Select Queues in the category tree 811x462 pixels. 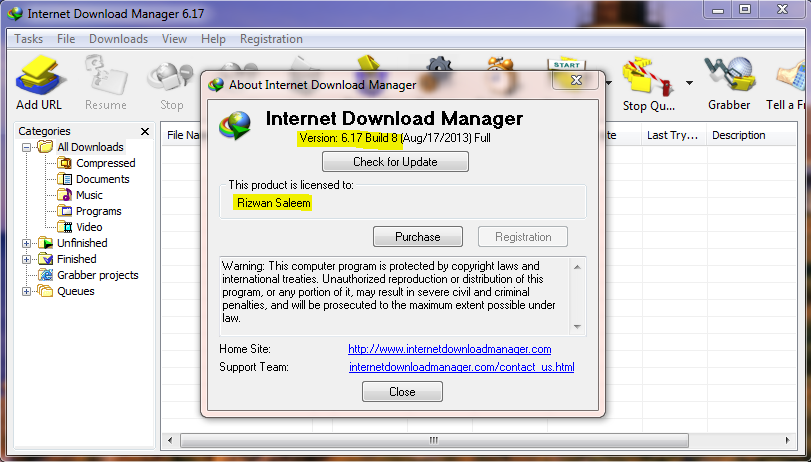(76, 291)
